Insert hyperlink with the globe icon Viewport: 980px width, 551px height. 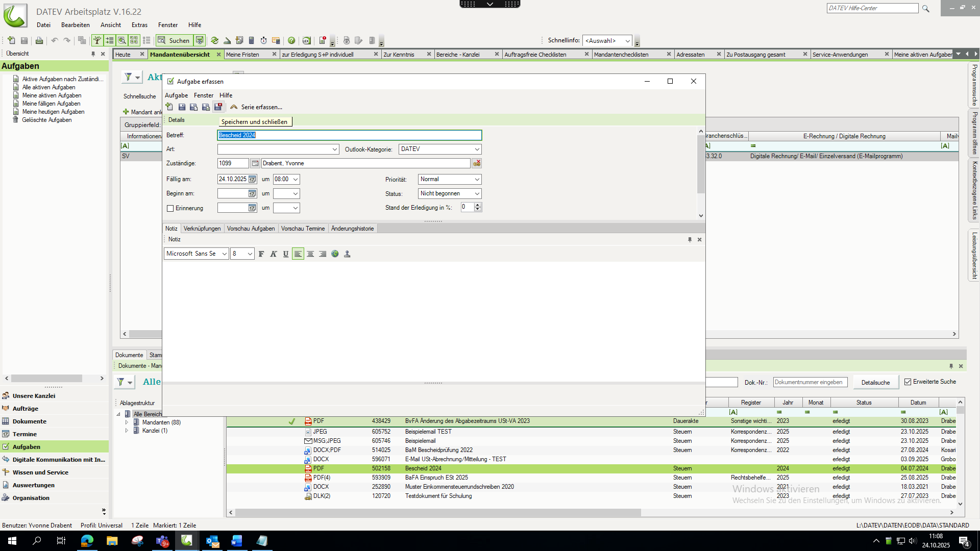[335, 254]
